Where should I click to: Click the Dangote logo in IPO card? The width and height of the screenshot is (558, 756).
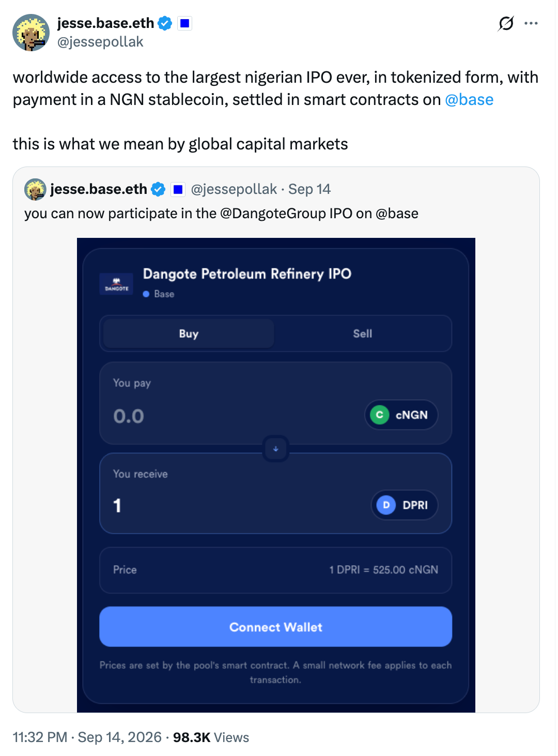[x=116, y=284]
